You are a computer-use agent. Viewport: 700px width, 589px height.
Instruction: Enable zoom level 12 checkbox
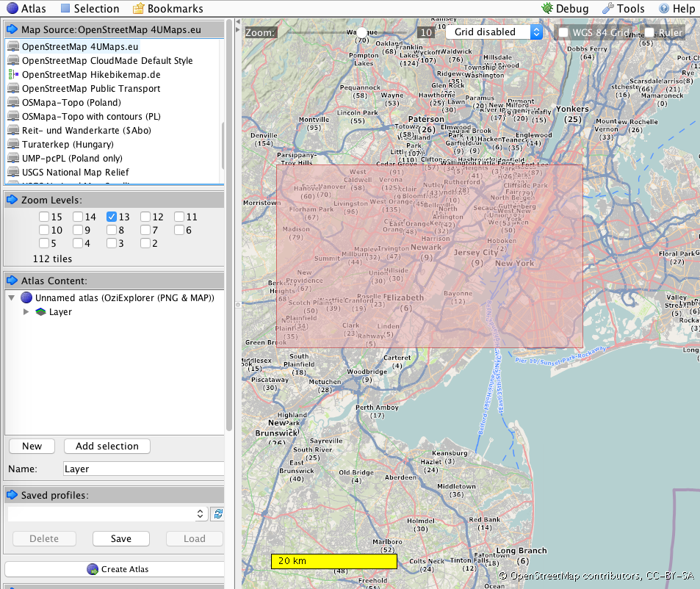point(145,217)
